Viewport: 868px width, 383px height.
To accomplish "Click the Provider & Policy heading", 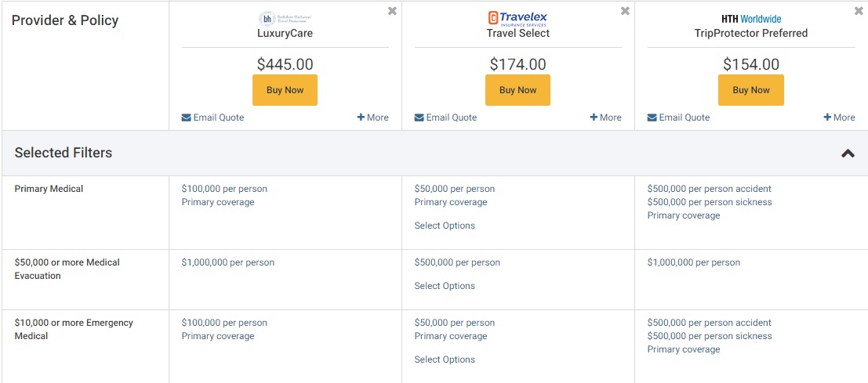I will (x=65, y=20).
